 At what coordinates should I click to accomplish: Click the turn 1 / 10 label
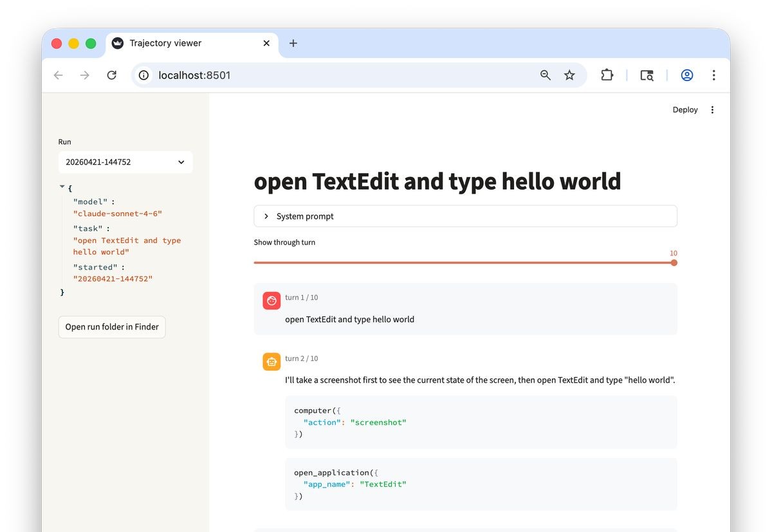(x=302, y=298)
